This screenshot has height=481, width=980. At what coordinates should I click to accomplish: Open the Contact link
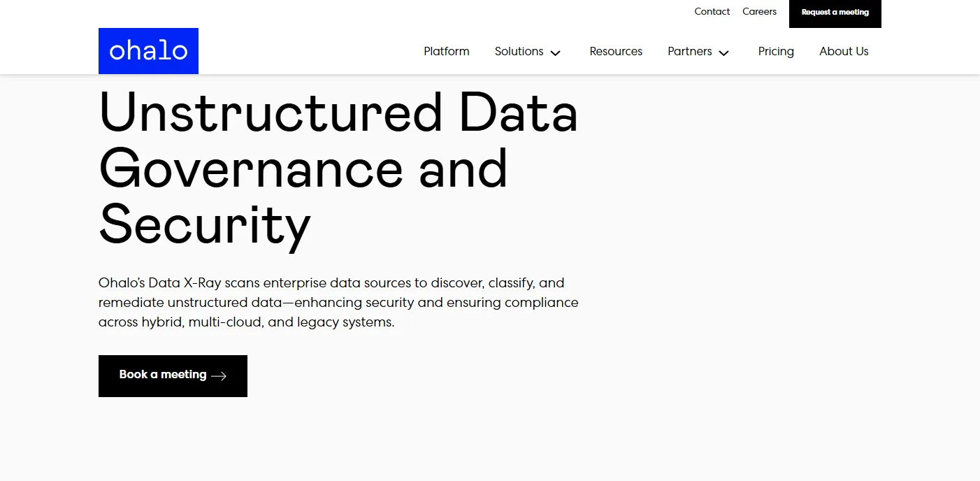(712, 11)
